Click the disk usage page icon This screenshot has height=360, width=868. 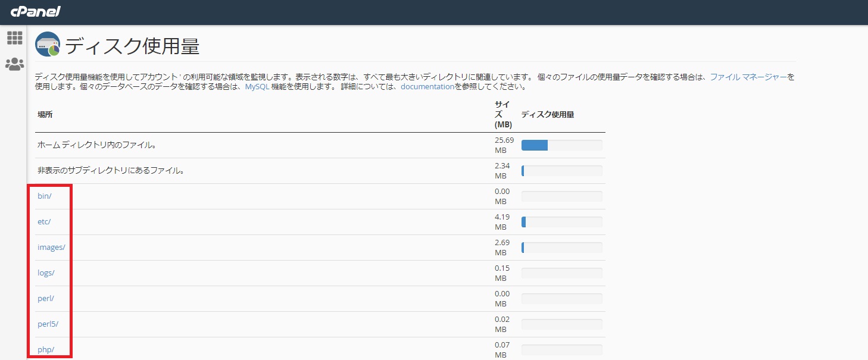coord(48,45)
